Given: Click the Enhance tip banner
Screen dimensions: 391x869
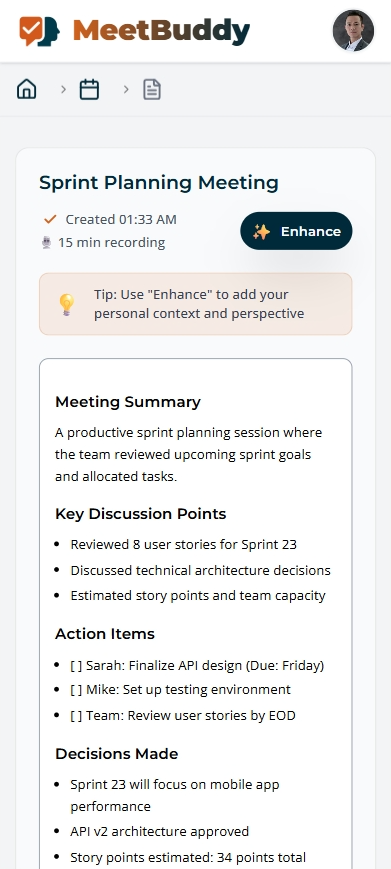Looking at the screenshot, I should 196,304.
